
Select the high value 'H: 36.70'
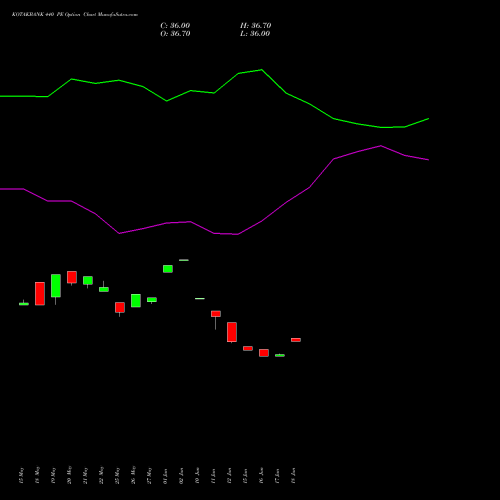pyautogui.click(x=256, y=26)
